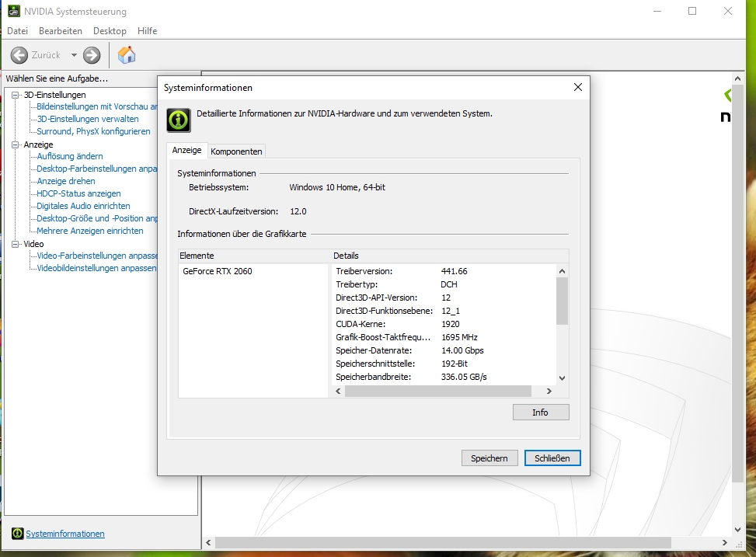
Task: Open the home icon in toolbar
Action: pyautogui.click(x=127, y=55)
